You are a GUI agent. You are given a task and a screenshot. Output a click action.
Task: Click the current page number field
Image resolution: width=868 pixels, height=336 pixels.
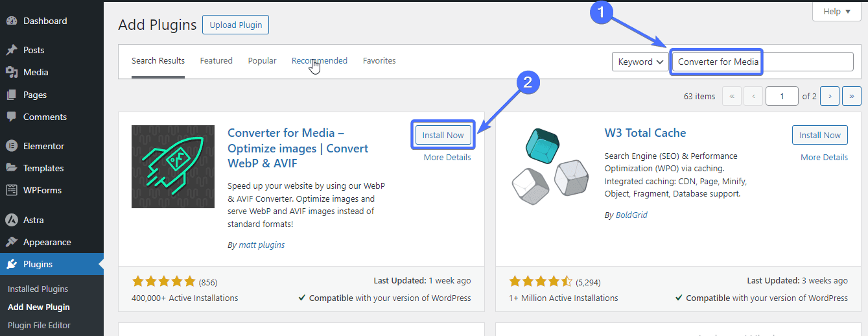[782, 96]
